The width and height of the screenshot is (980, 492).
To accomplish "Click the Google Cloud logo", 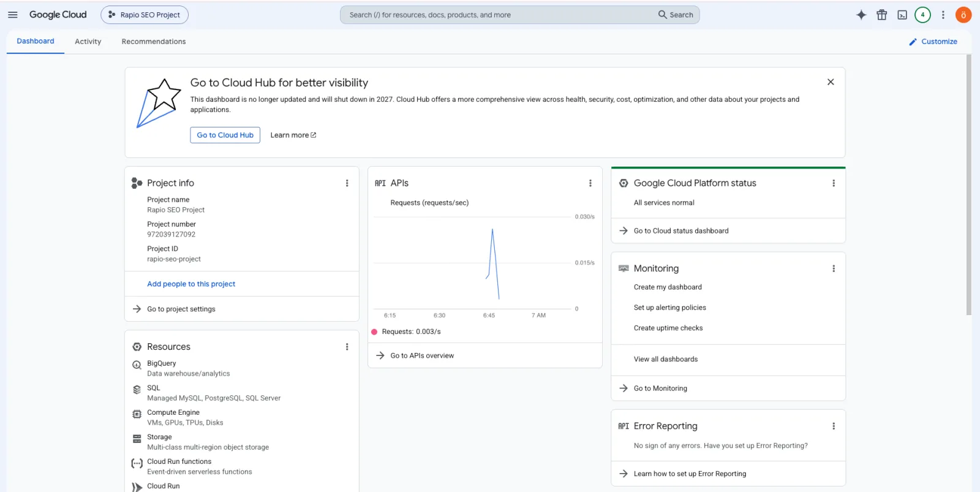I will pyautogui.click(x=58, y=15).
